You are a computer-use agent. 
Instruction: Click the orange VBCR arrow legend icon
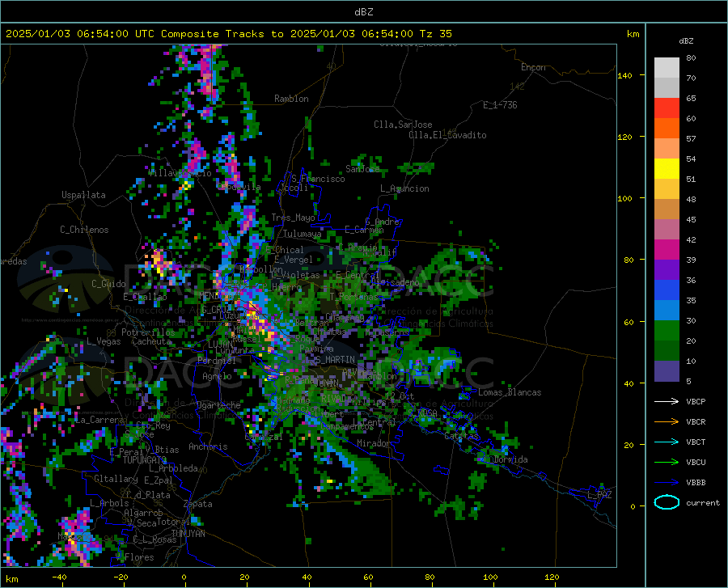[x=667, y=421]
